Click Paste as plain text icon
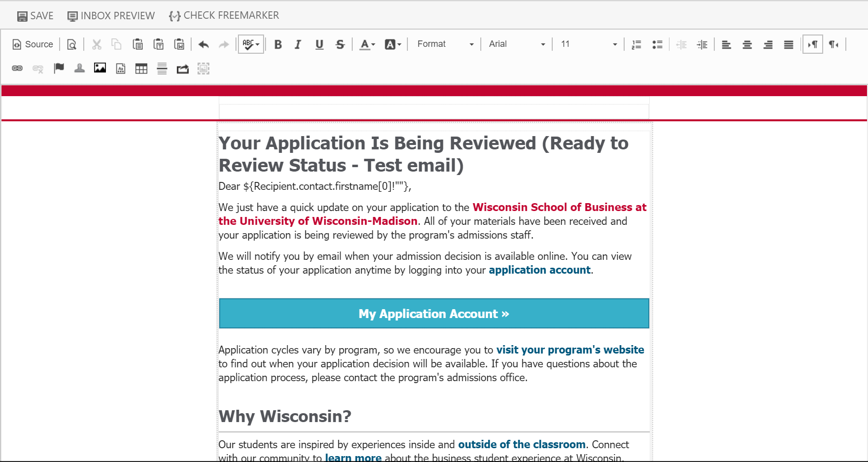The height and width of the screenshot is (462, 868). click(x=159, y=44)
